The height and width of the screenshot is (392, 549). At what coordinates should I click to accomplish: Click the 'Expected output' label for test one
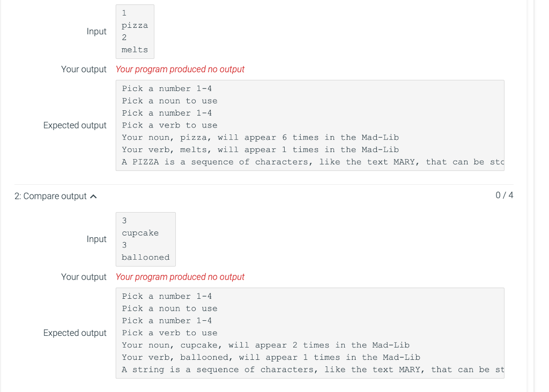coord(75,125)
